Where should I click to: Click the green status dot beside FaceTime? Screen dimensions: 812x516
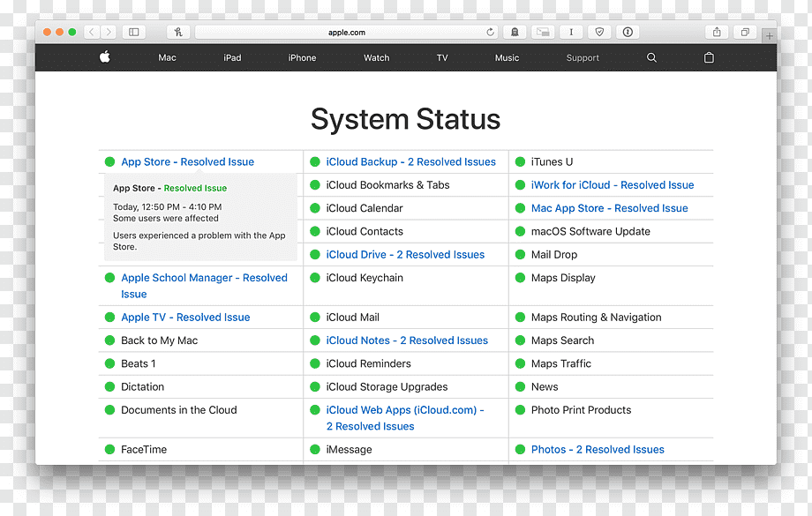(x=109, y=449)
